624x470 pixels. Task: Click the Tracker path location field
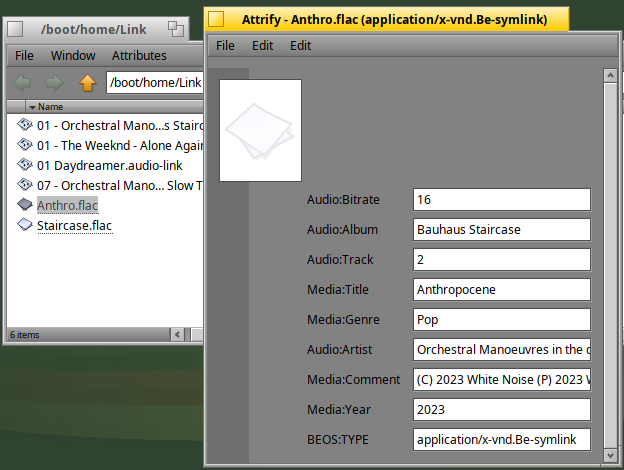[x=154, y=83]
